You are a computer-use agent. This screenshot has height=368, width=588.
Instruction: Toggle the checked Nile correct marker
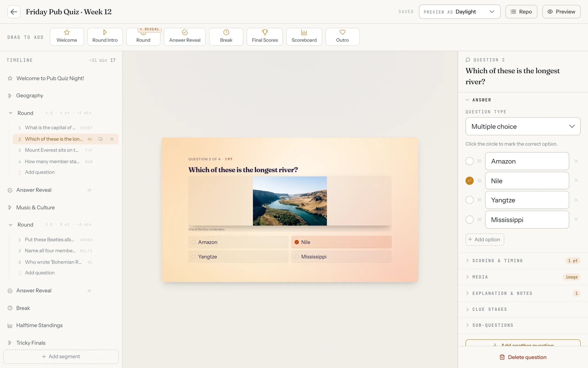[x=469, y=180]
